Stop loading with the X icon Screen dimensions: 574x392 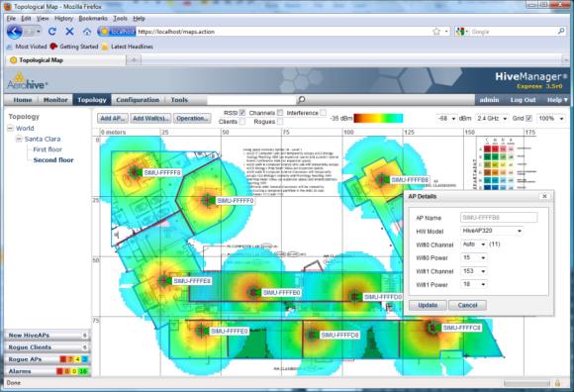click(69, 32)
